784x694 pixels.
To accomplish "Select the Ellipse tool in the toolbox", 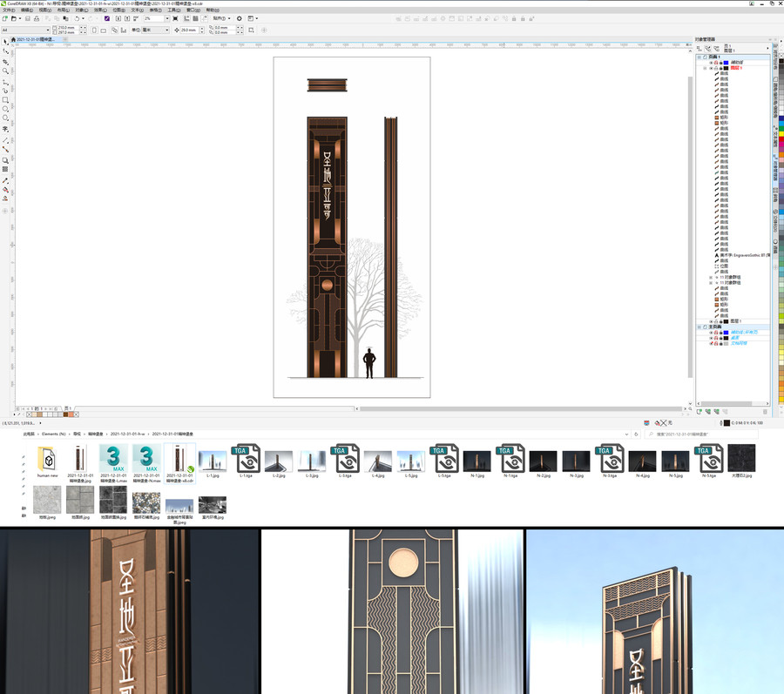I will point(5,109).
